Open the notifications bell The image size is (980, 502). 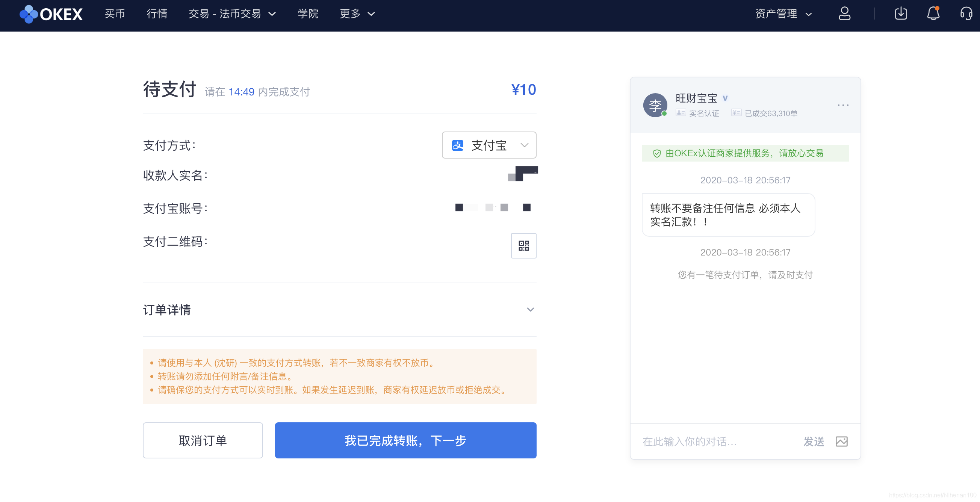coord(933,14)
